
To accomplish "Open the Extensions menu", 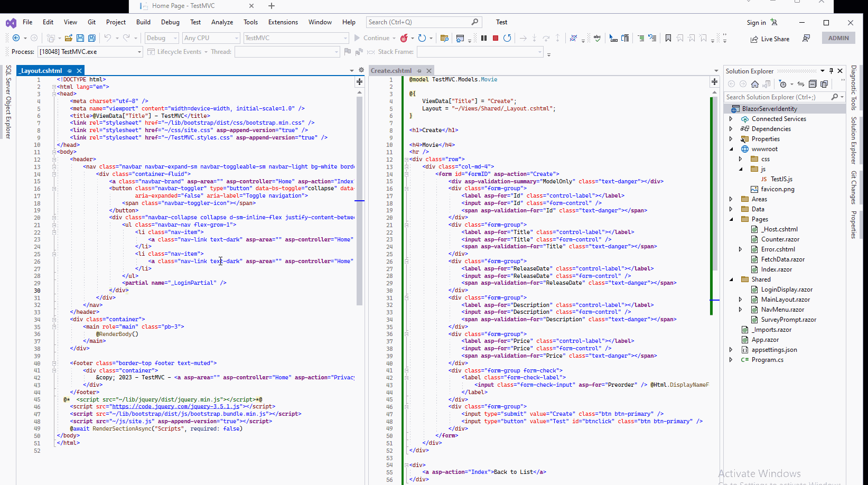I will [x=283, y=22].
